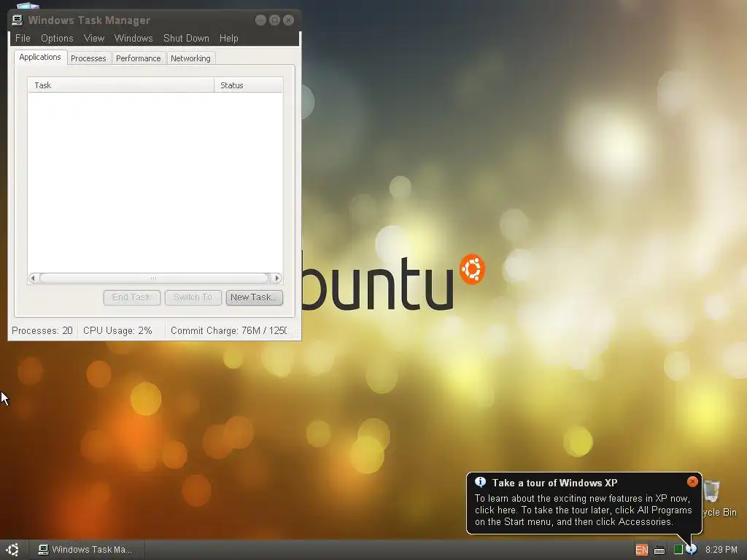747x560 pixels.
Task: Click the Windows Task Manager taskbar button
Action: click(86, 550)
